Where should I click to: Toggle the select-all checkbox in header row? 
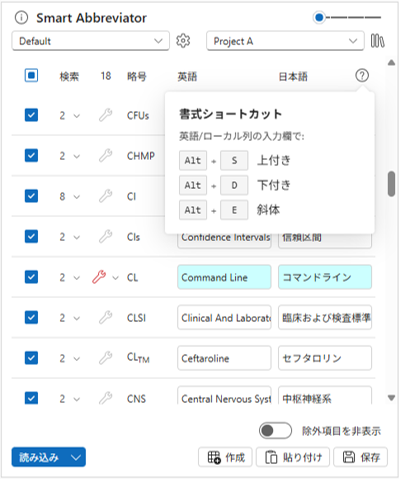[x=31, y=75]
